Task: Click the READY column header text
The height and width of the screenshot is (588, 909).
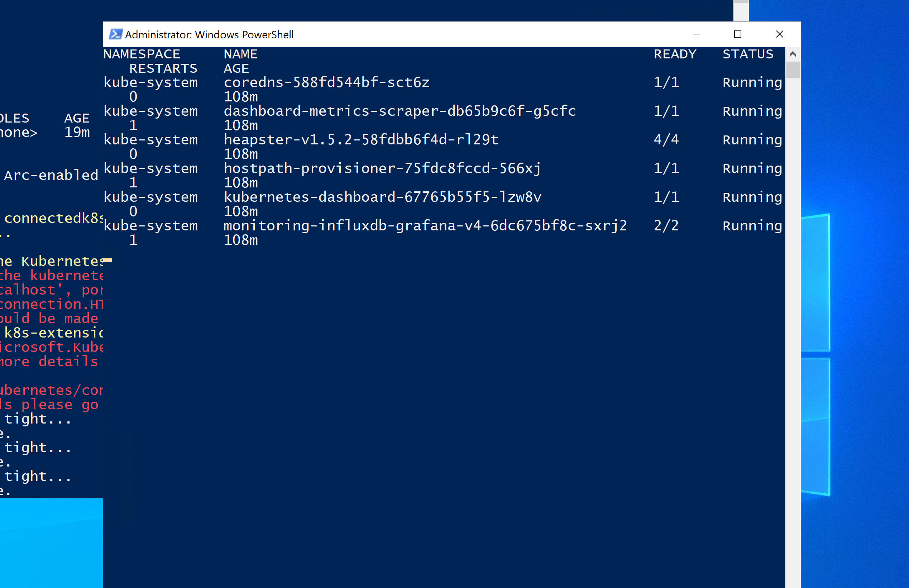Action: click(x=675, y=54)
